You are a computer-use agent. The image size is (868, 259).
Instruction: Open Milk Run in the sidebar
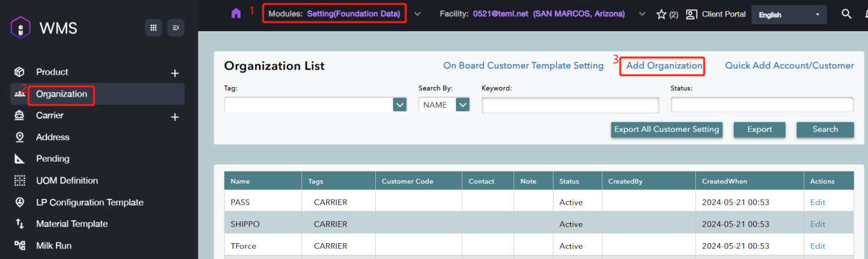coord(54,245)
